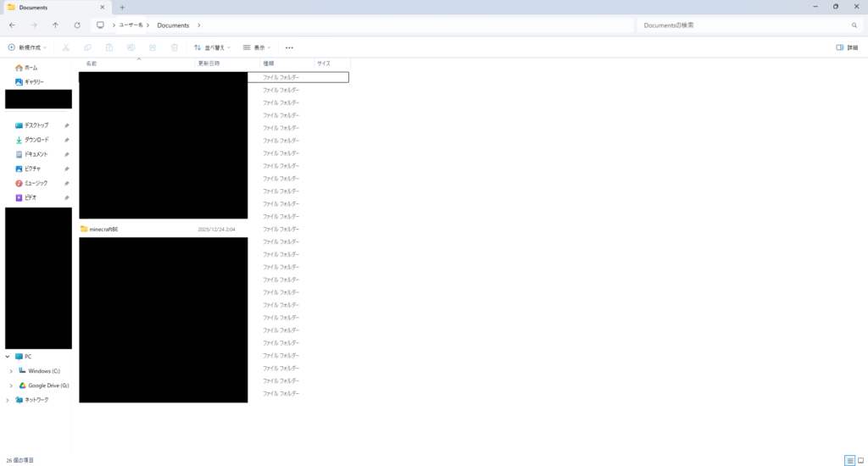Image resolution: width=868 pixels, height=466 pixels.
Task: Open the New (新規作成) dropdown
Action: pyautogui.click(x=27, y=47)
